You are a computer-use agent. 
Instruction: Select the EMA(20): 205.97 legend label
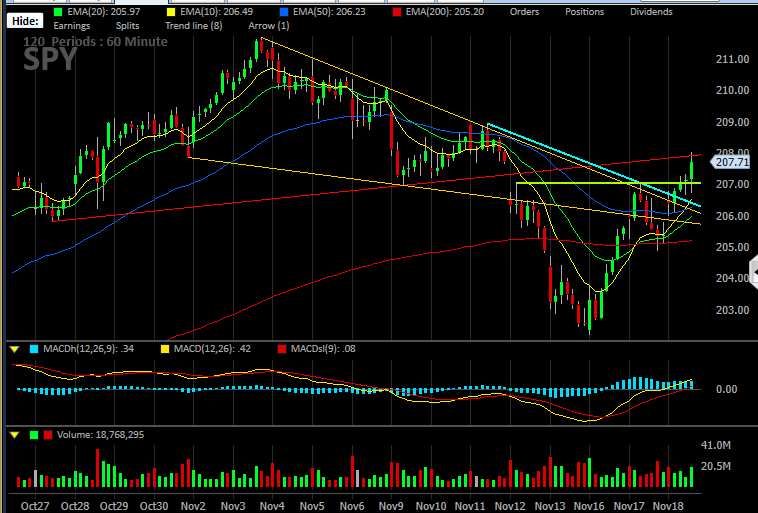pyautogui.click(x=104, y=12)
